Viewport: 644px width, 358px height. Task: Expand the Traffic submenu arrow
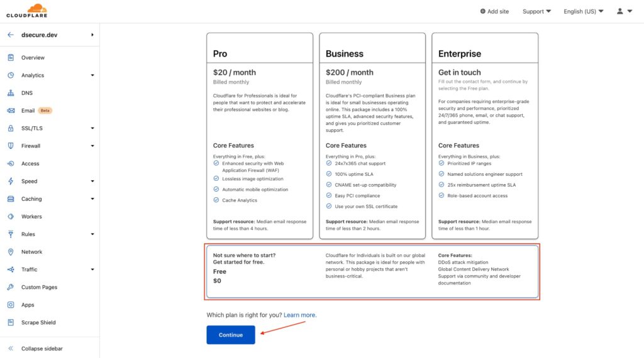click(x=92, y=269)
